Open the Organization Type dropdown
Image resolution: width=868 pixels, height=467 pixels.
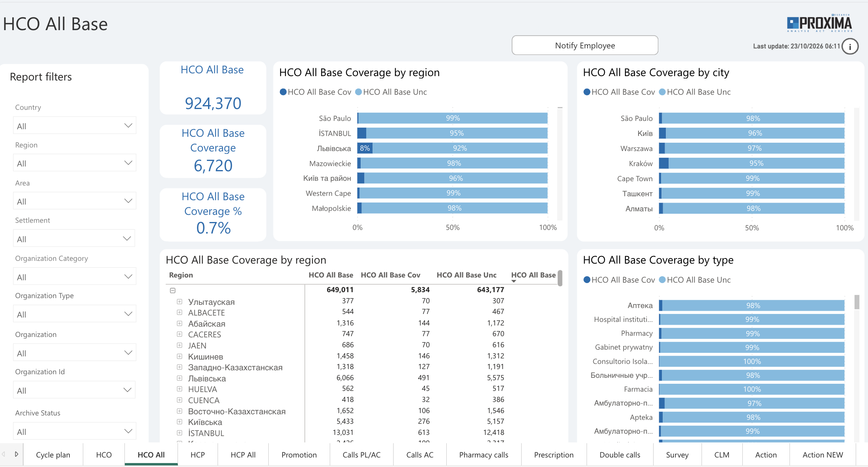(x=75, y=314)
